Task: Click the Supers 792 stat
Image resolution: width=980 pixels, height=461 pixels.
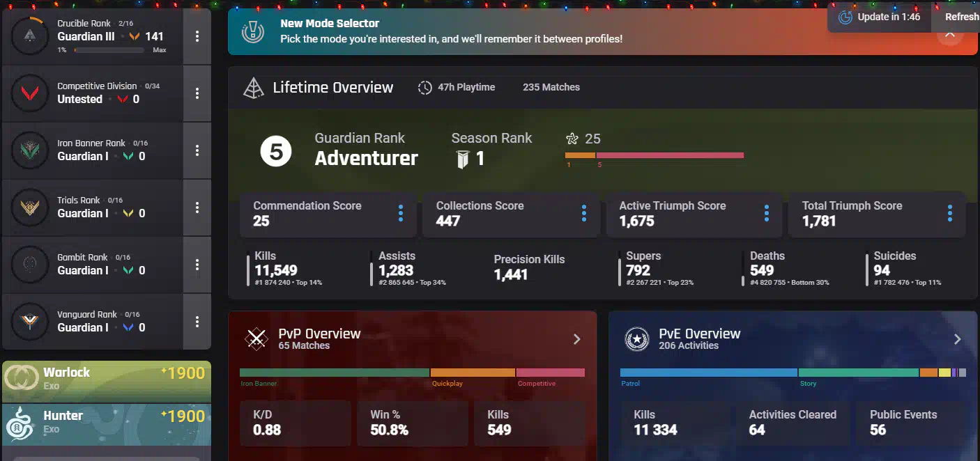Action: tap(657, 268)
